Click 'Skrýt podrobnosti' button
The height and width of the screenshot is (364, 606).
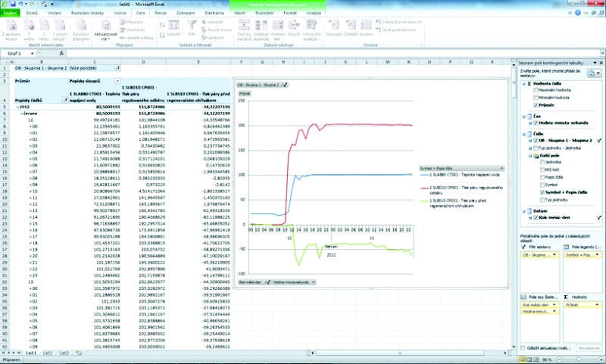point(396,30)
